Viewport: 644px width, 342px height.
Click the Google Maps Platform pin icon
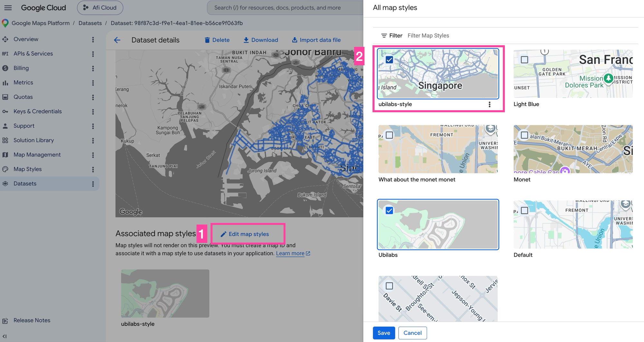5,23
